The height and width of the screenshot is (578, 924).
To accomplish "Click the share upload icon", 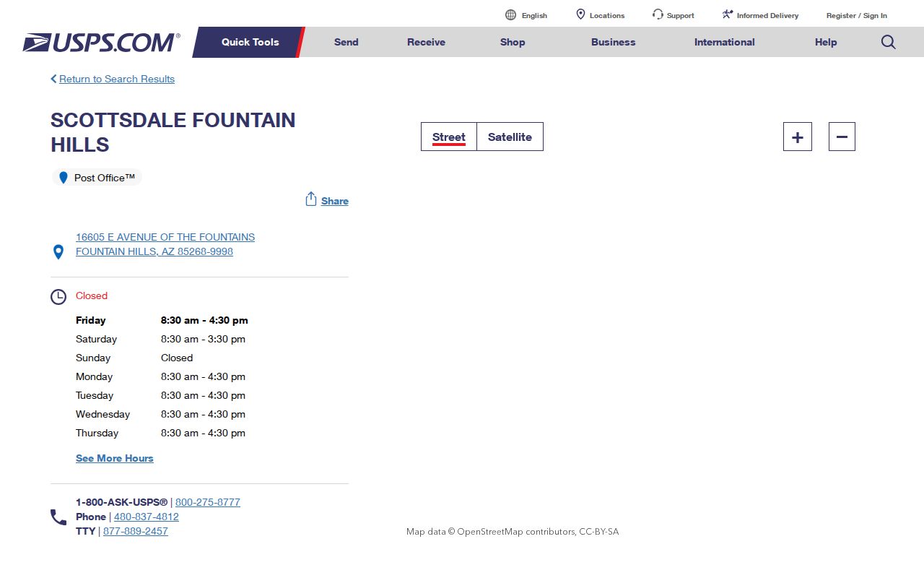I will point(311,199).
